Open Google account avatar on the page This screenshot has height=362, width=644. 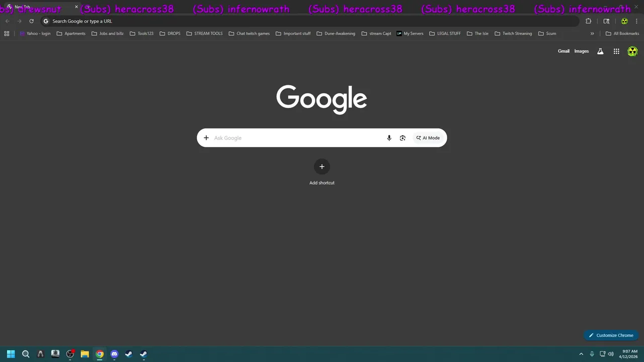632,51
